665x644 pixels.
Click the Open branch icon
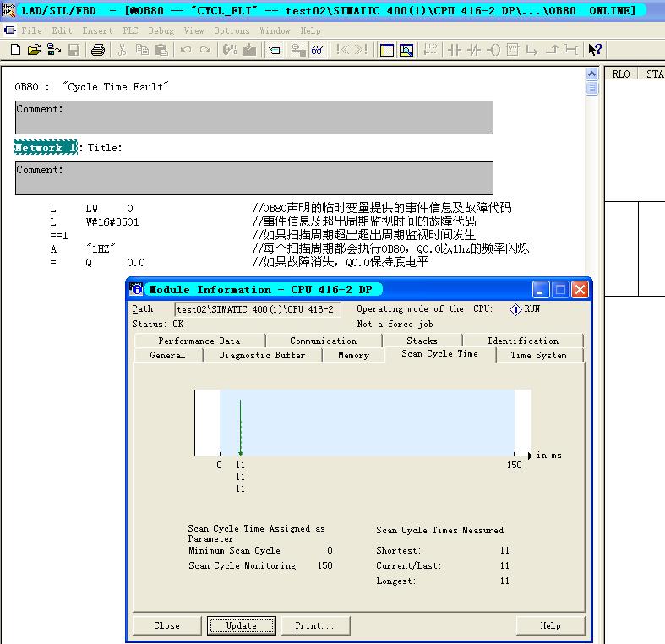tap(531, 50)
